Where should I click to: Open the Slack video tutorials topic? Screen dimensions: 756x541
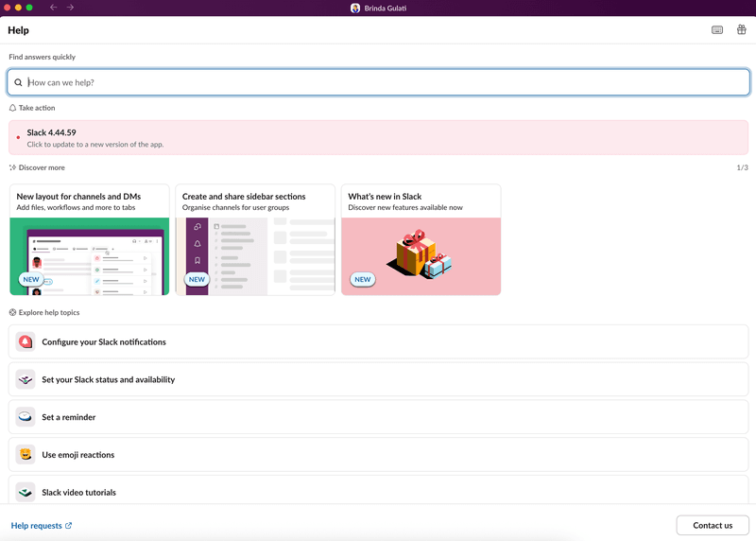(x=379, y=490)
